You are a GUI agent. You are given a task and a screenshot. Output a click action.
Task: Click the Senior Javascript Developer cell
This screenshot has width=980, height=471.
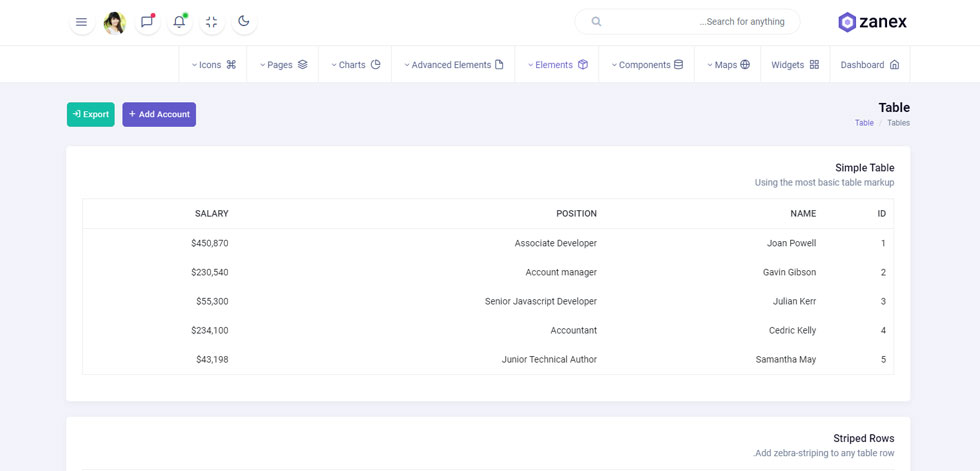tap(541, 301)
